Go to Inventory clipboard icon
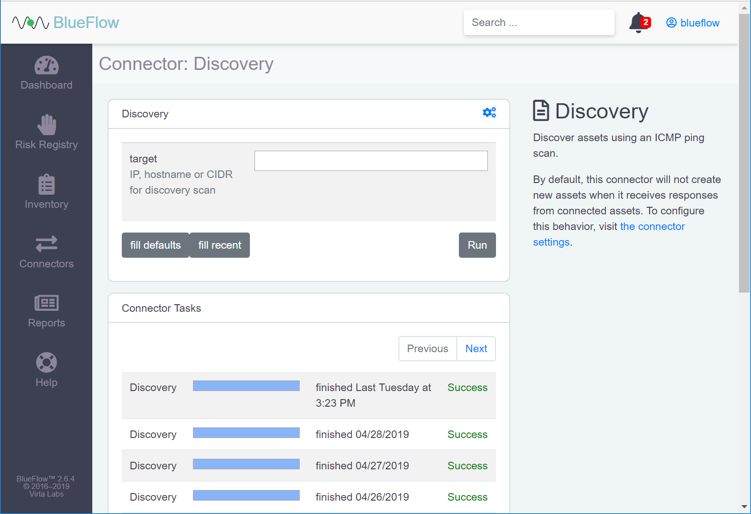The width and height of the screenshot is (751, 514). click(46, 185)
